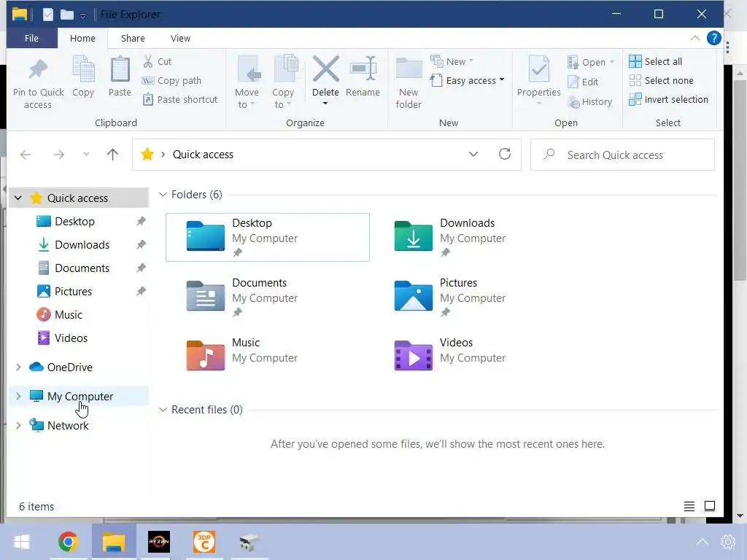Switch to large icons view in status bar
This screenshot has height=560, width=747.
tap(710, 506)
